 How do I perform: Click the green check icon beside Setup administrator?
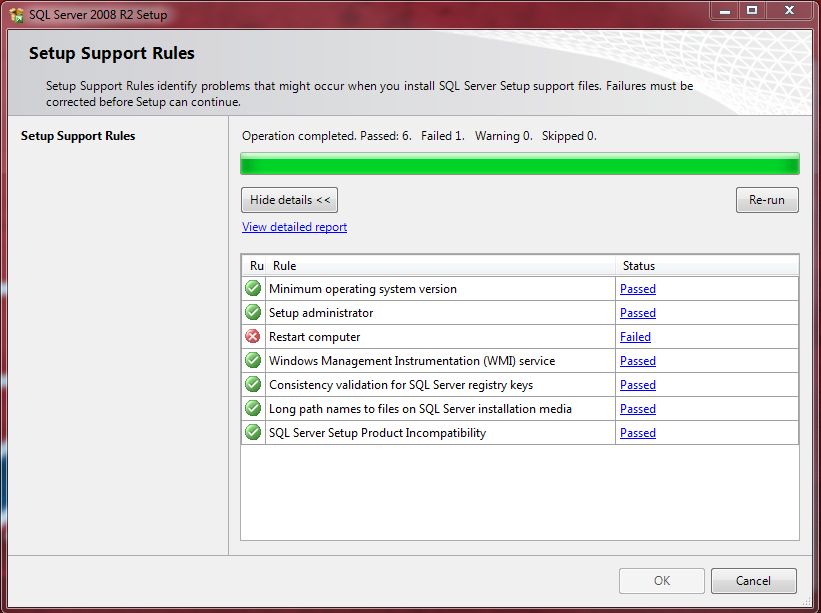click(x=253, y=313)
